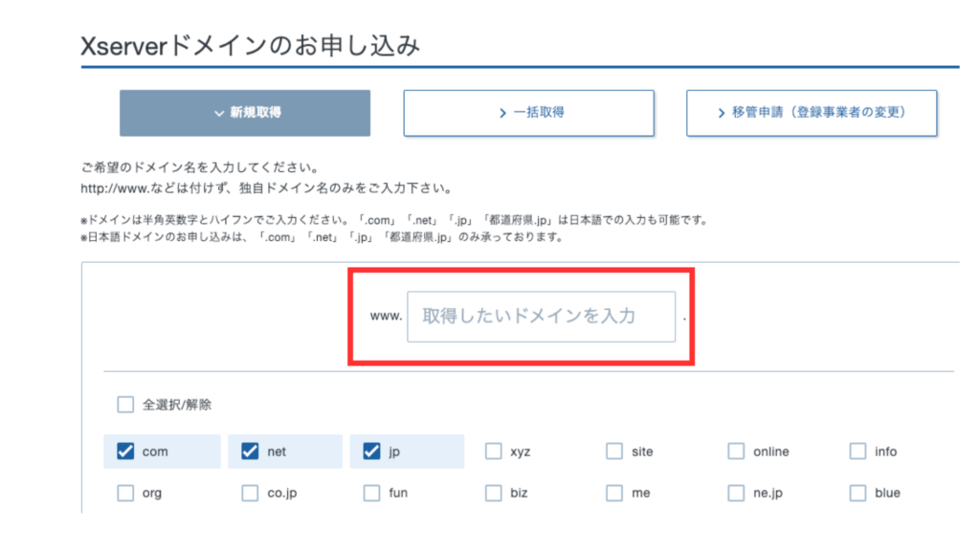Check the blue domain checkbox
This screenshot has width=980, height=551.
[858, 493]
